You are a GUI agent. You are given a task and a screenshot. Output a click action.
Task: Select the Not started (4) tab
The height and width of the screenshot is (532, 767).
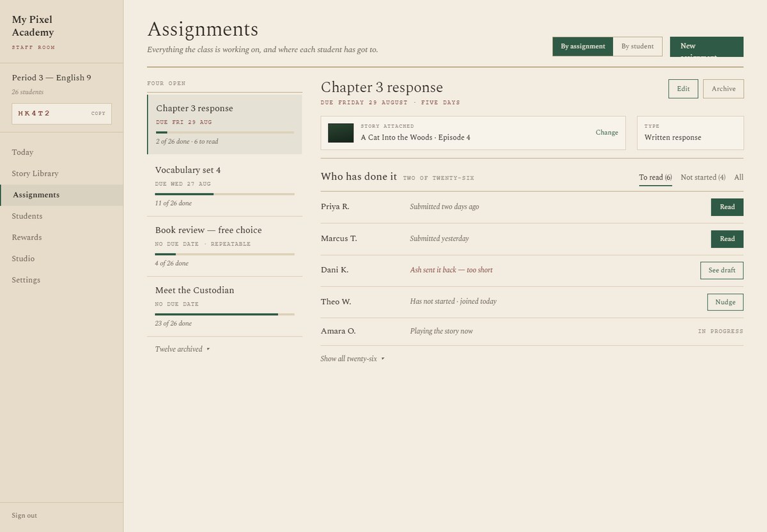click(703, 178)
